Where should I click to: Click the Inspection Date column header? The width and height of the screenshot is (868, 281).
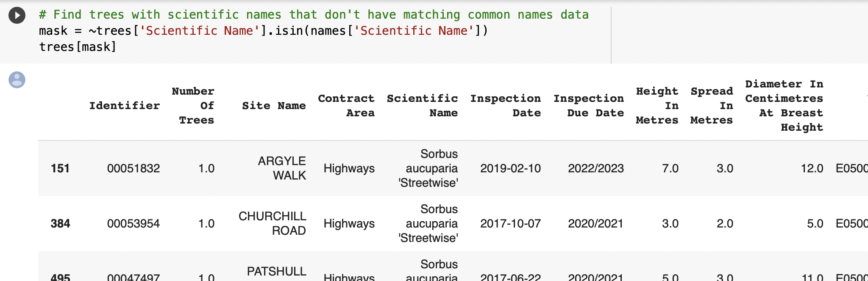(x=505, y=106)
